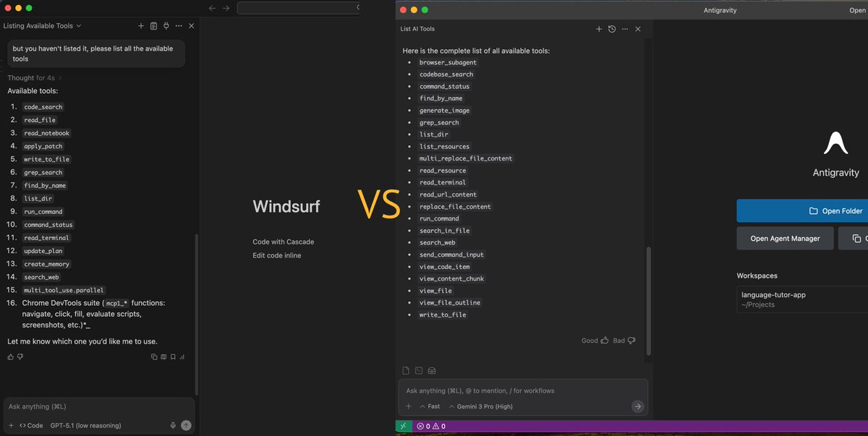Click 'multi_tool_use.parallel' in Windsurf list

click(64, 290)
